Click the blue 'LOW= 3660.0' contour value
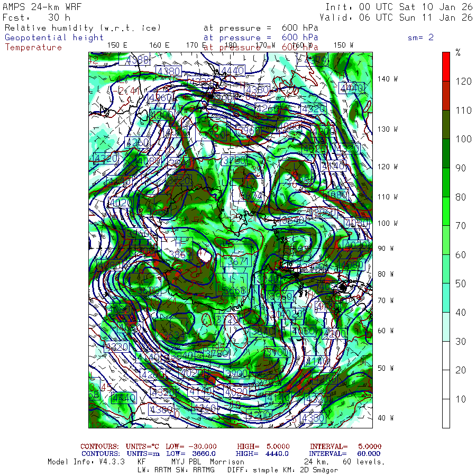 point(191,454)
